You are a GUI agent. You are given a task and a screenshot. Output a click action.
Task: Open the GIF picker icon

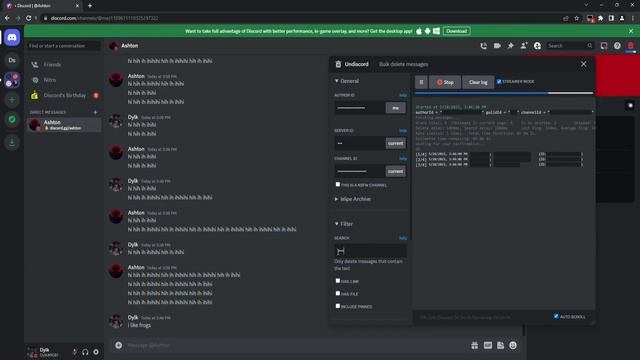[488, 345]
